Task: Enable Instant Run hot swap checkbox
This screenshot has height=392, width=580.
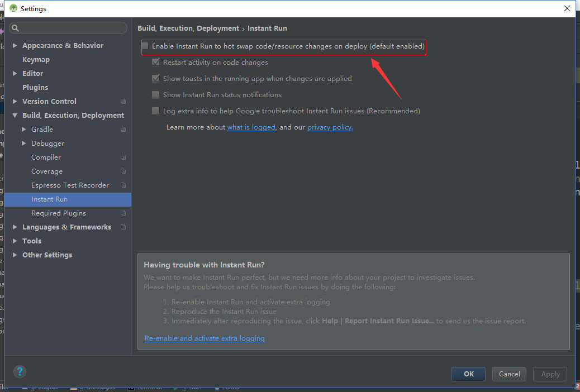Action: [x=145, y=46]
